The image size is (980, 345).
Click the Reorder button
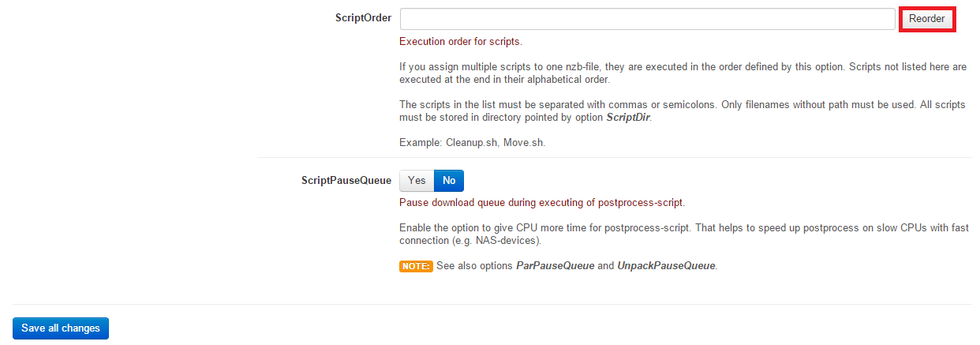pyautogui.click(x=927, y=19)
